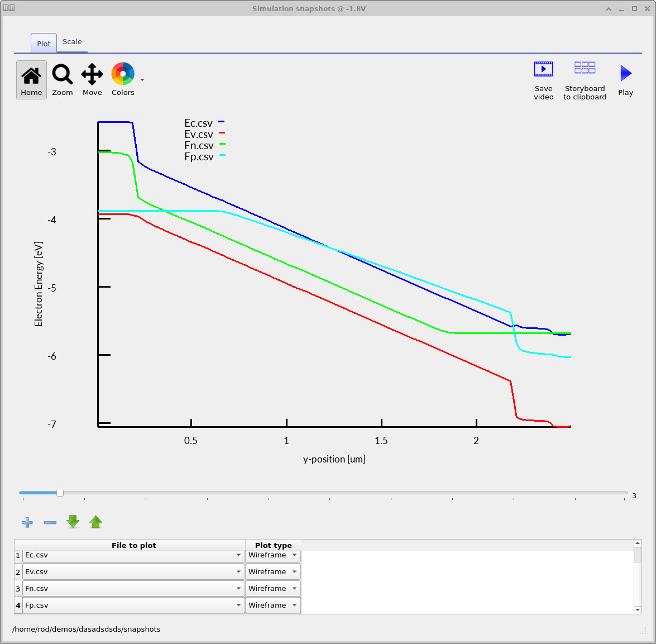
Task: Click table scrollbar down arrow
Action: tap(638, 610)
